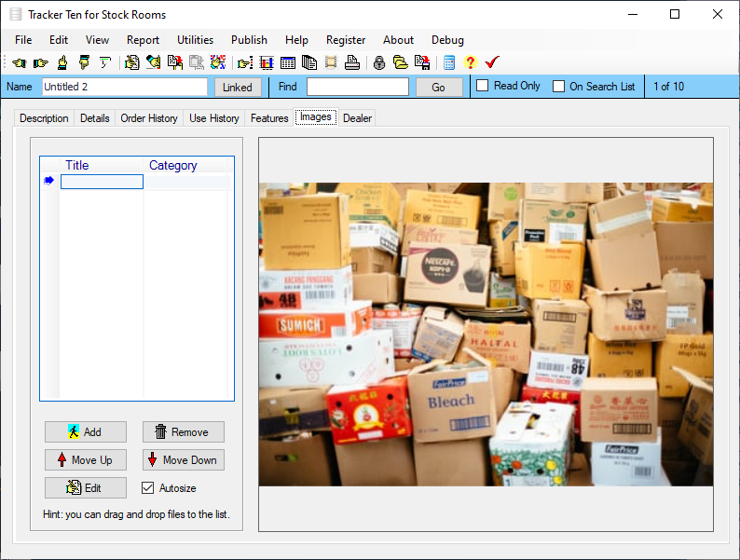Open the table grid view icon

[x=287, y=62]
